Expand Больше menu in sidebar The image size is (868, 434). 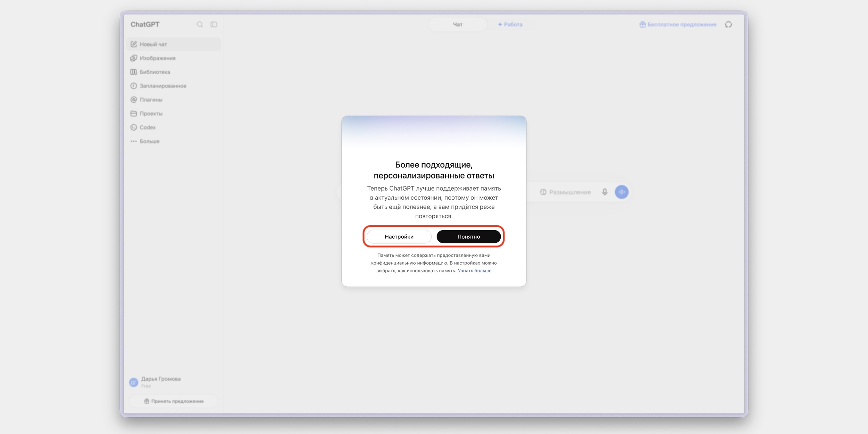point(174,141)
